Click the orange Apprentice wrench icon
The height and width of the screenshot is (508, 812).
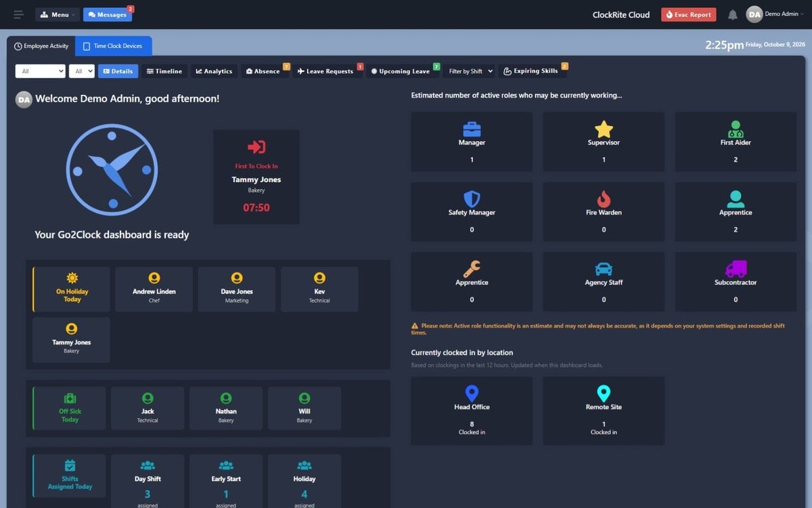(x=472, y=269)
